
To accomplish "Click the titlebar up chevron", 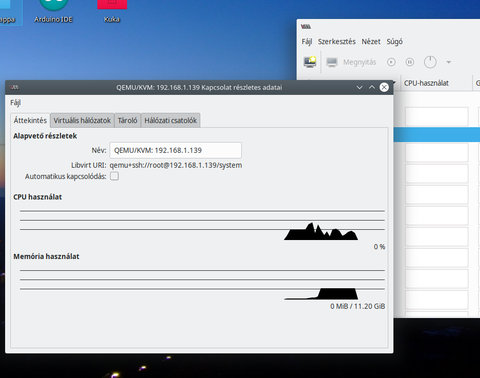I will tap(372, 87).
